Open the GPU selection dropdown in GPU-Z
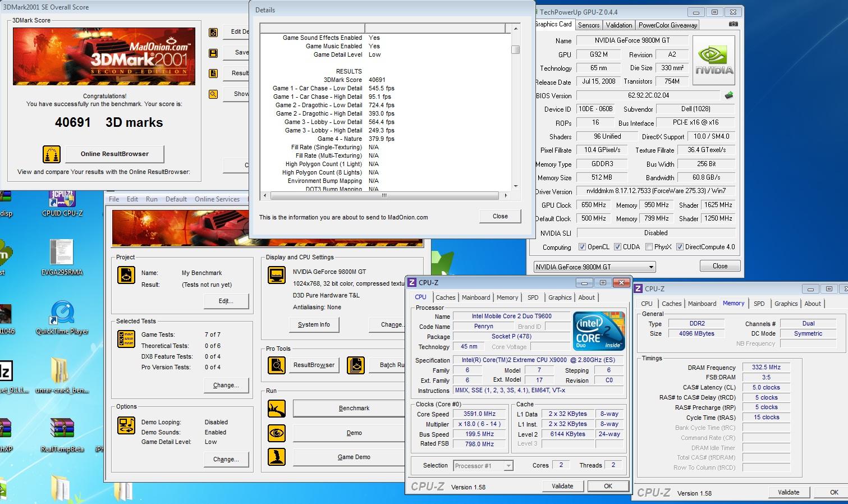848x504 pixels. (x=594, y=267)
